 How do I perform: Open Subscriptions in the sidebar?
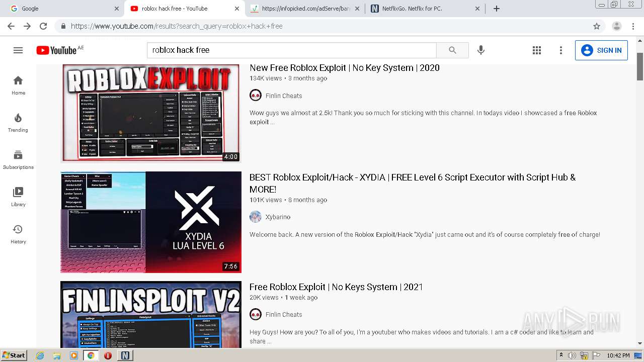tap(18, 159)
